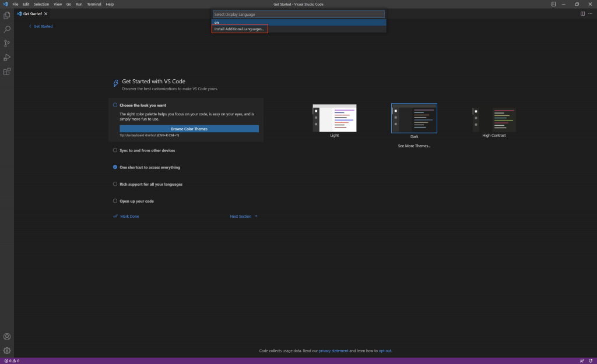Open the Accounts menu icon

[x=7, y=337]
